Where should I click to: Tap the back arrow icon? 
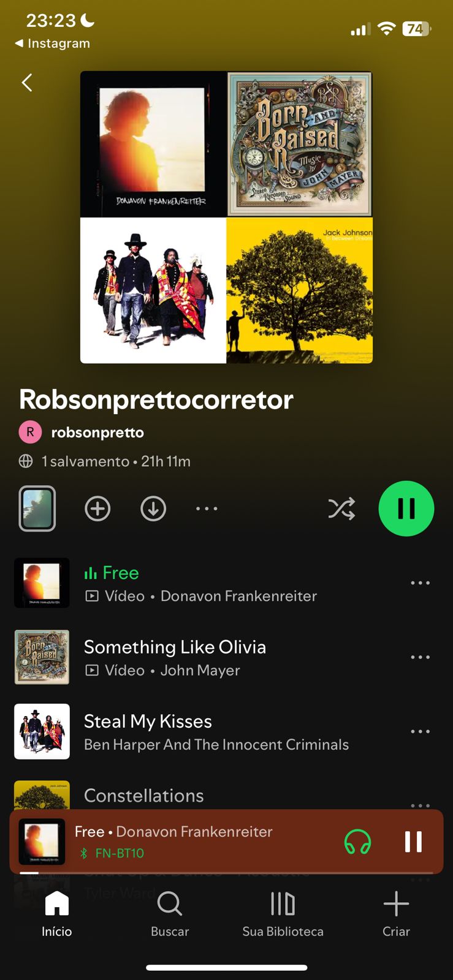[27, 83]
